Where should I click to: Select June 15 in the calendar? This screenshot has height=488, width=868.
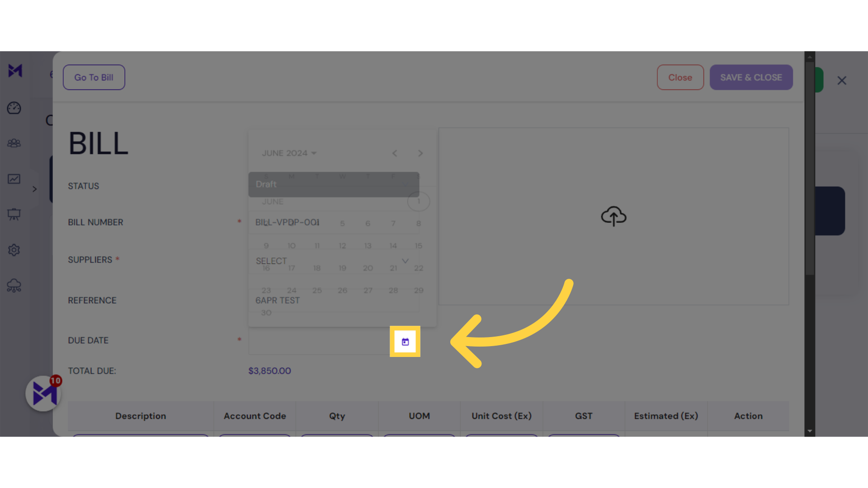[x=419, y=245]
